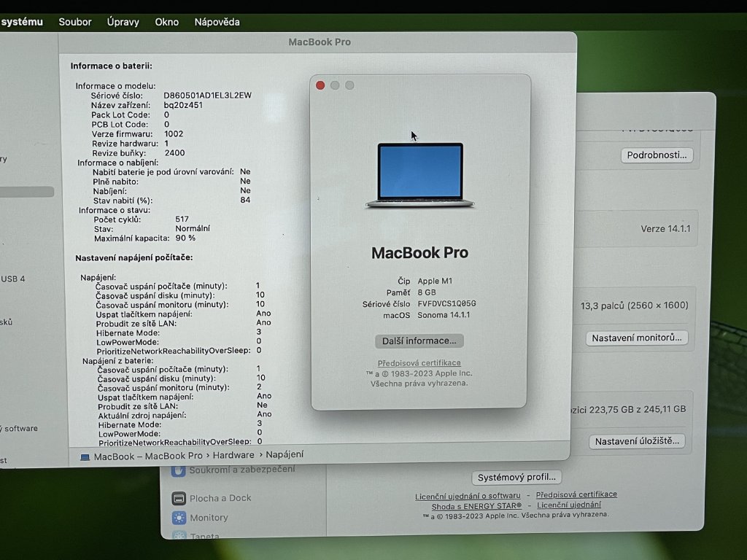Click the Podrobnosti... button
This screenshot has width=747, height=560.
coord(657,155)
